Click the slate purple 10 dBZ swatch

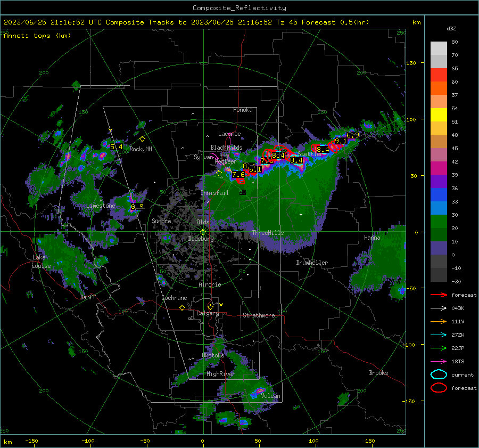pos(439,248)
